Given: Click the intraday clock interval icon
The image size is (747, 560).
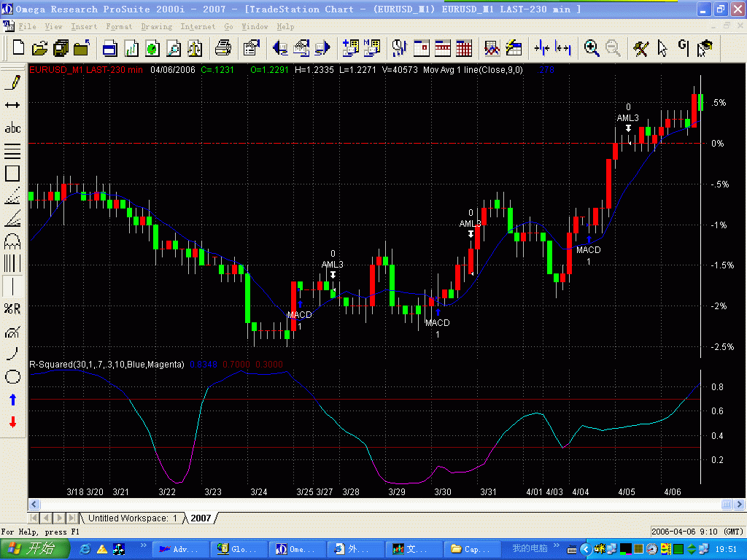Looking at the screenshot, I should 400,47.
